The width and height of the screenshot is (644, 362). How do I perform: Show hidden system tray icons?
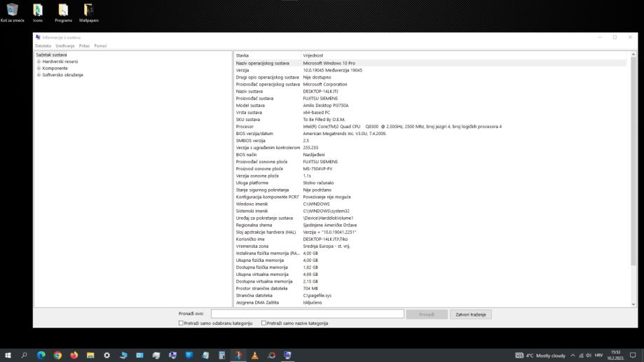[573, 356]
